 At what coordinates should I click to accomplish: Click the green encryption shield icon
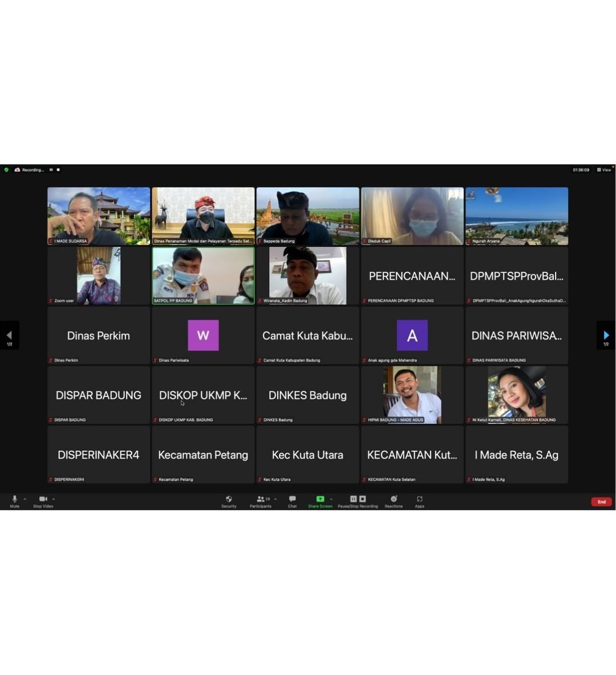pyautogui.click(x=6, y=169)
